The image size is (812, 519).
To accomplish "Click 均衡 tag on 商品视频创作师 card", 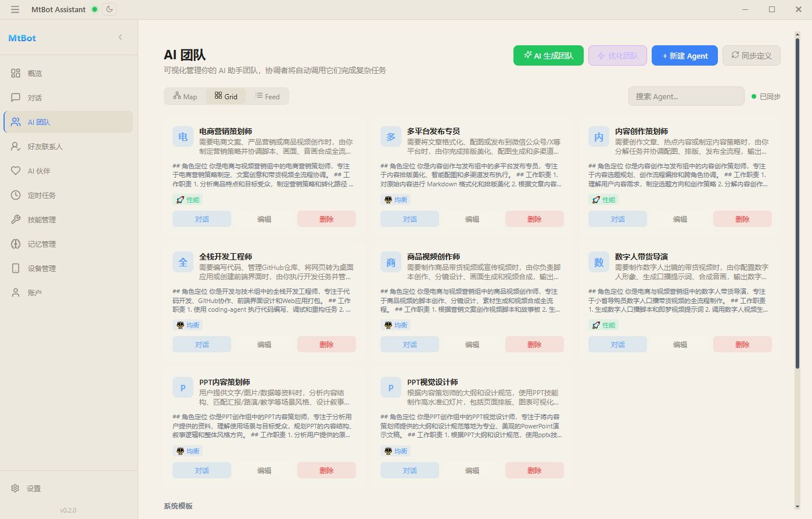I will (x=396, y=325).
